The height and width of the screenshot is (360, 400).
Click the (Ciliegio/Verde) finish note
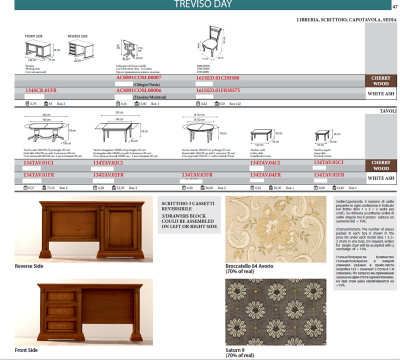tap(146, 85)
